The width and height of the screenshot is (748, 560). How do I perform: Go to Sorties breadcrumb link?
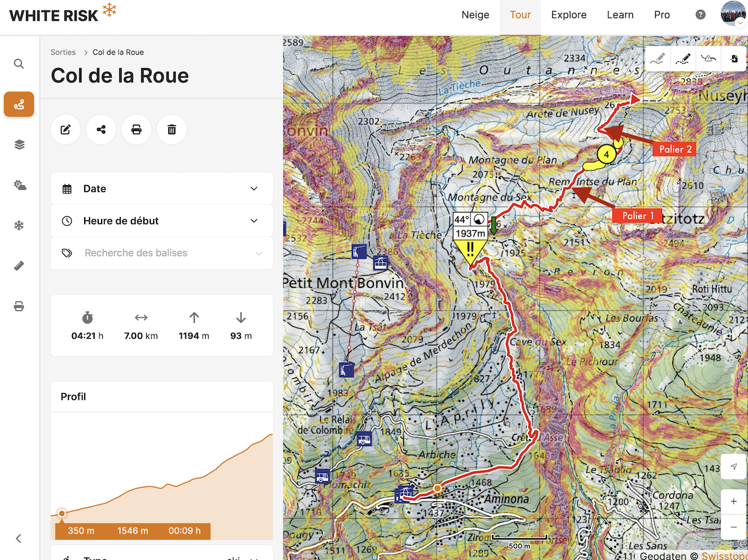click(x=63, y=52)
